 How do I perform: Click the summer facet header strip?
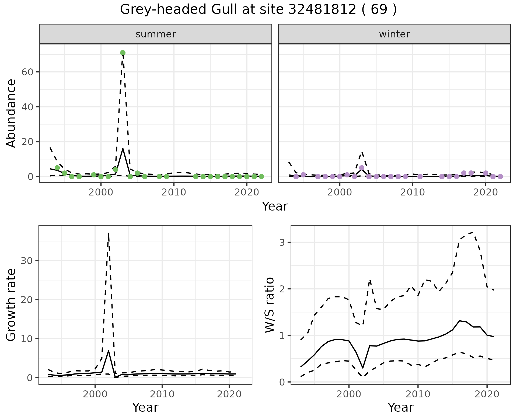click(155, 34)
